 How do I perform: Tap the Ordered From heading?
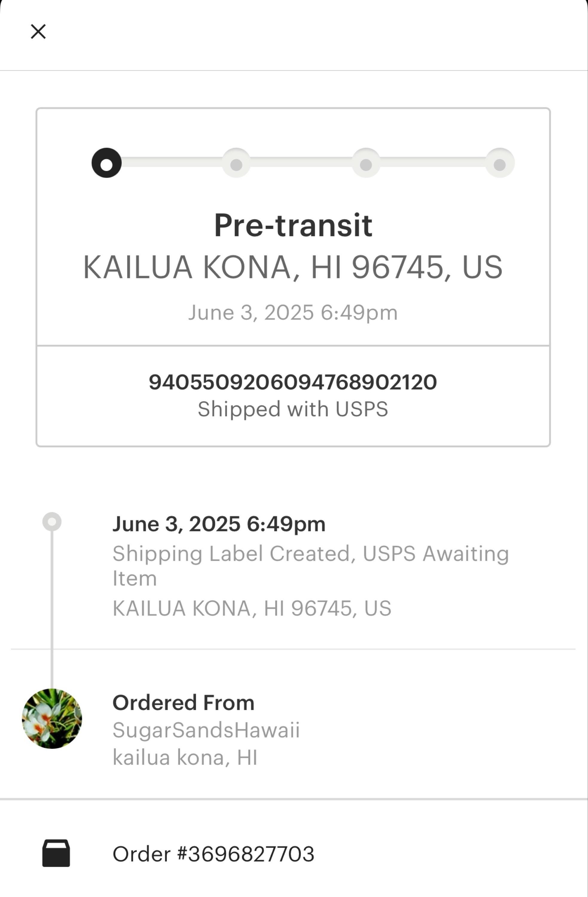184,703
